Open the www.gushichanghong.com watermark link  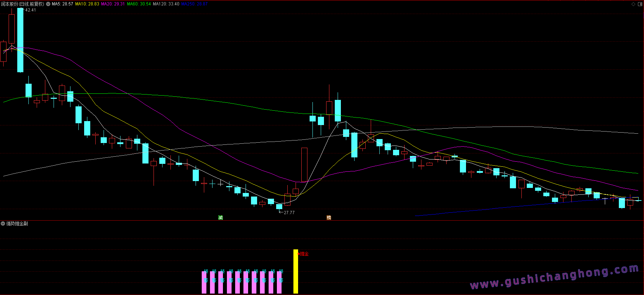click(554, 277)
